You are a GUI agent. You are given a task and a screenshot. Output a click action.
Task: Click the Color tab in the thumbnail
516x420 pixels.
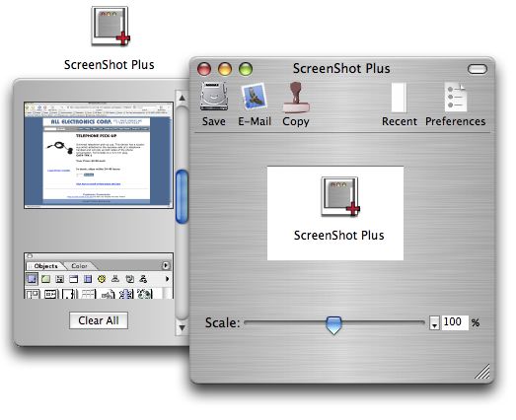(x=79, y=266)
